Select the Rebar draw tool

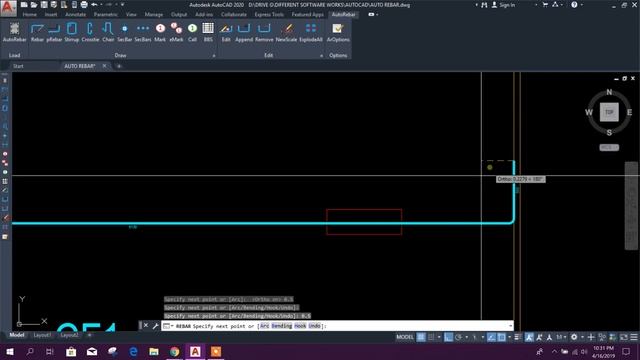click(x=37, y=32)
